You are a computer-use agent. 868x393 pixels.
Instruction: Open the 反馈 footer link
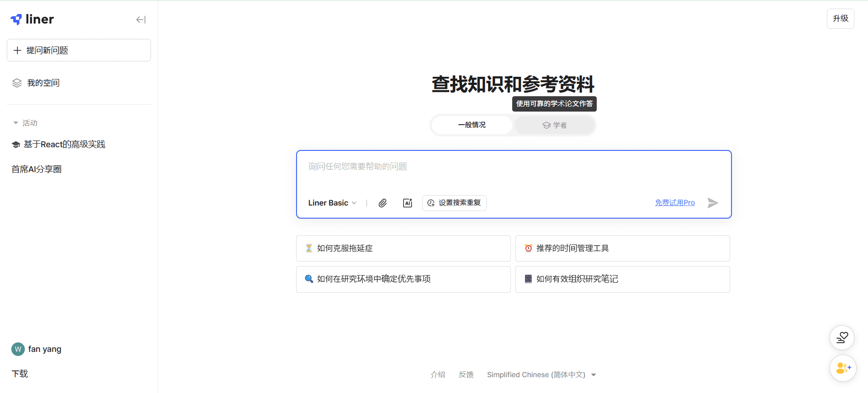466,375
